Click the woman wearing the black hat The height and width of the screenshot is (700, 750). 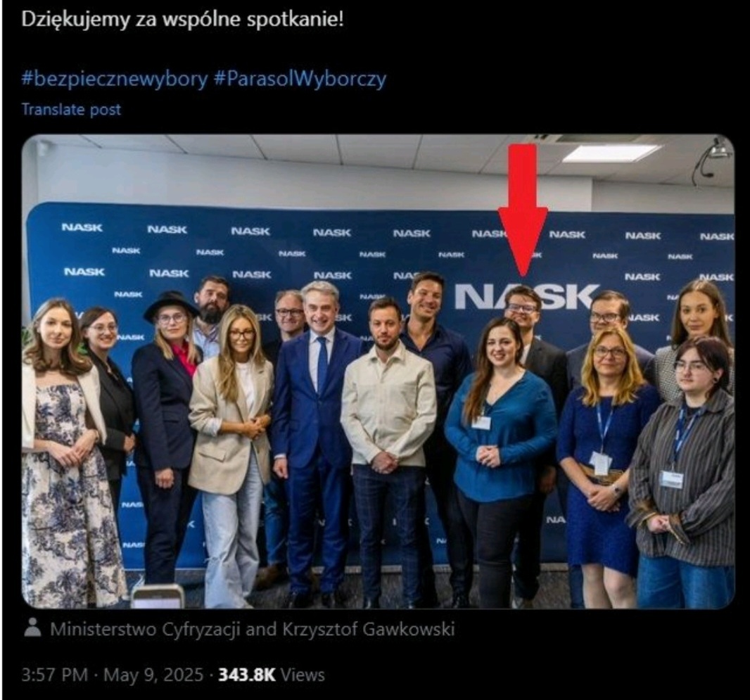click(165, 431)
